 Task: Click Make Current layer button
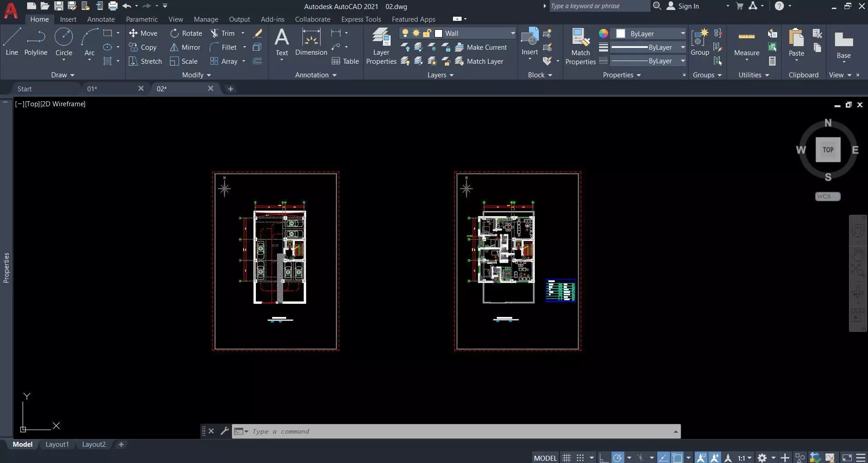tap(481, 47)
